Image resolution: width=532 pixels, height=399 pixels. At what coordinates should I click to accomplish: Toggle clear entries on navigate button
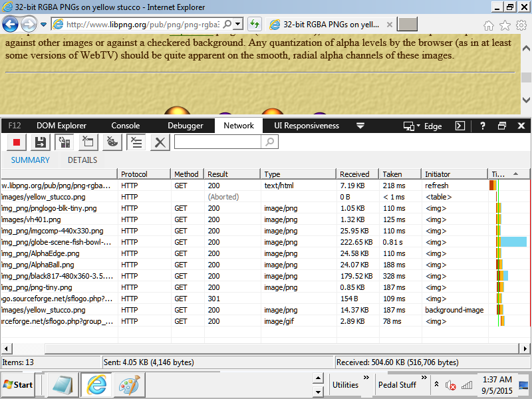point(136,142)
